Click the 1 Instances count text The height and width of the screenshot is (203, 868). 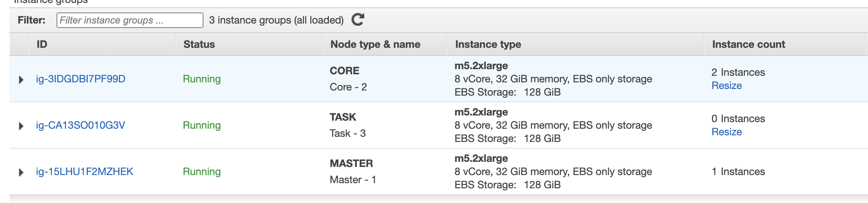(x=738, y=171)
